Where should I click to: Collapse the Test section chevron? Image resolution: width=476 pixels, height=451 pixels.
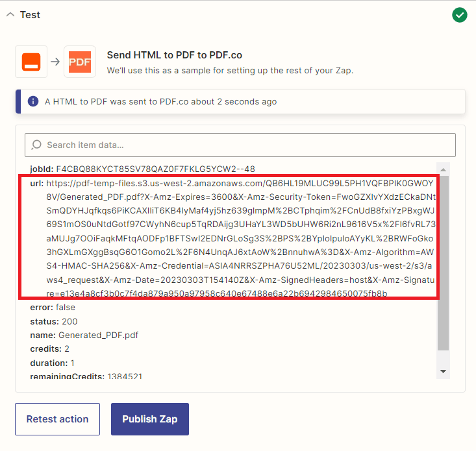(x=10, y=15)
